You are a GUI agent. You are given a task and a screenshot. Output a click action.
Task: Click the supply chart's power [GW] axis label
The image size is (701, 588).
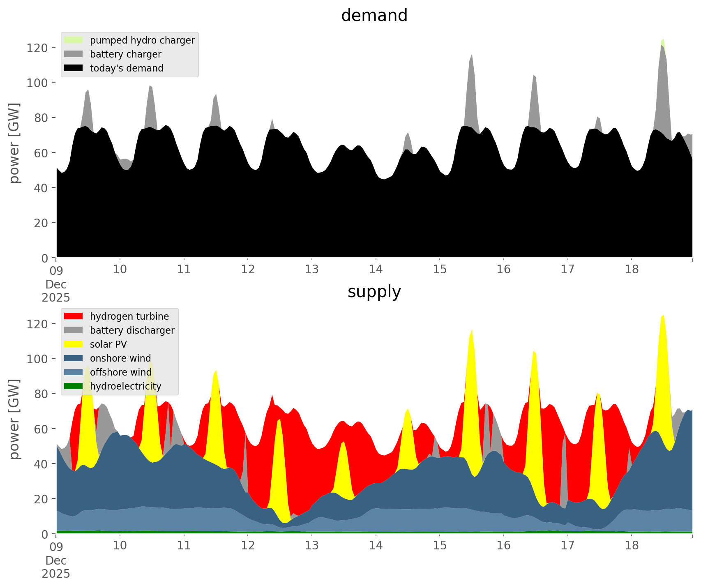14,419
